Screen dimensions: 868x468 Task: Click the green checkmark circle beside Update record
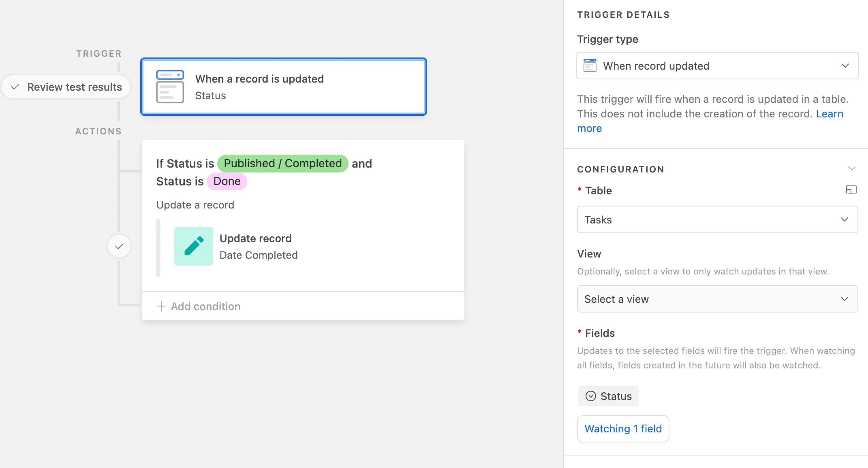pyautogui.click(x=119, y=246)
